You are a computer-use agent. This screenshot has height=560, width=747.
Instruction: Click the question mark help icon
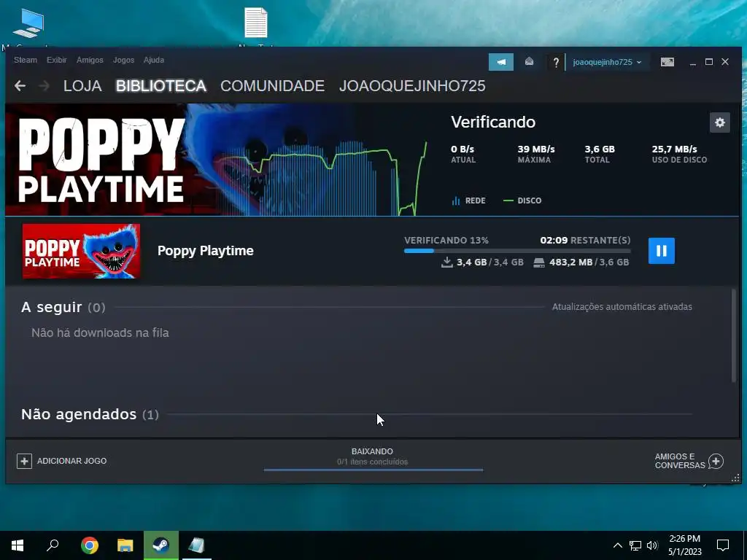pos(555,63)
